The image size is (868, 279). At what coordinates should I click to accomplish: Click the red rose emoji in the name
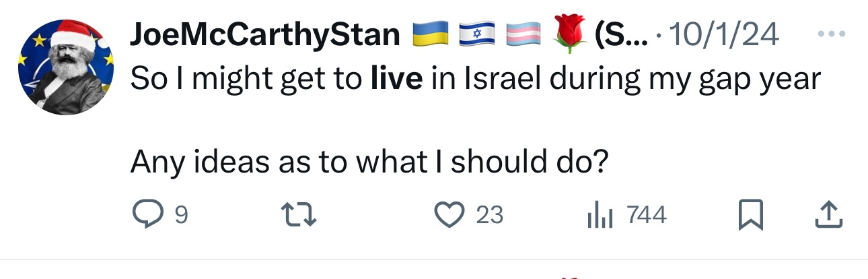pos(568,35)
